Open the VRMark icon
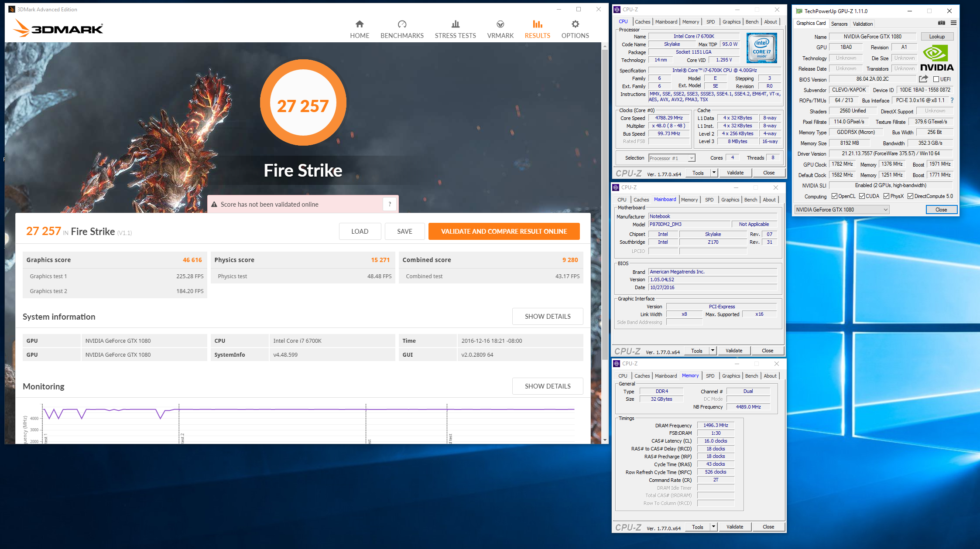980x549 pixels. 500,24
